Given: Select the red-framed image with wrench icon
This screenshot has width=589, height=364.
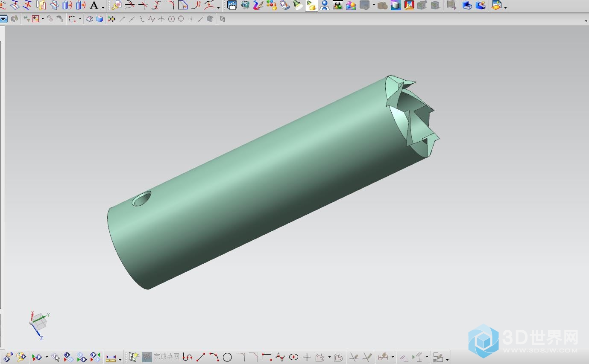Looking at the screenshot, I should click(409, 6).
